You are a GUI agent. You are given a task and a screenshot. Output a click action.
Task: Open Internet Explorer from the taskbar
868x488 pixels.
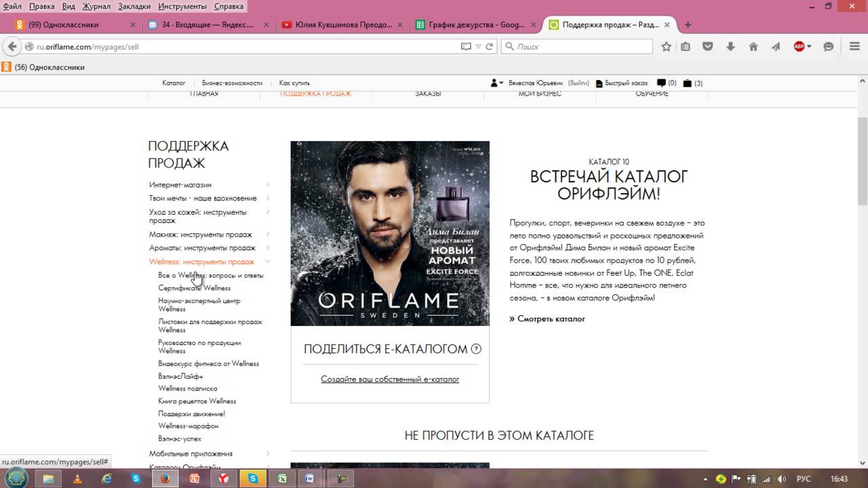pyautogui.click(x=106, y=479)
